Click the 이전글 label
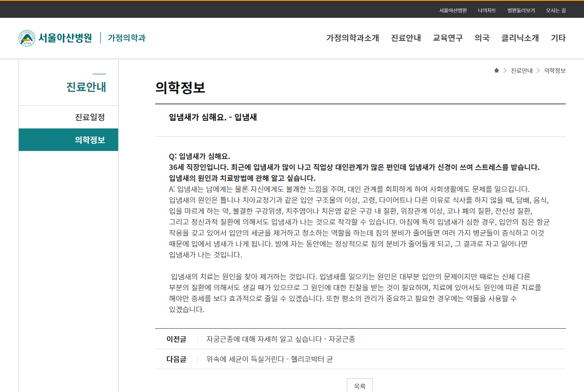 pyautogui.click(x=177, y=339)
